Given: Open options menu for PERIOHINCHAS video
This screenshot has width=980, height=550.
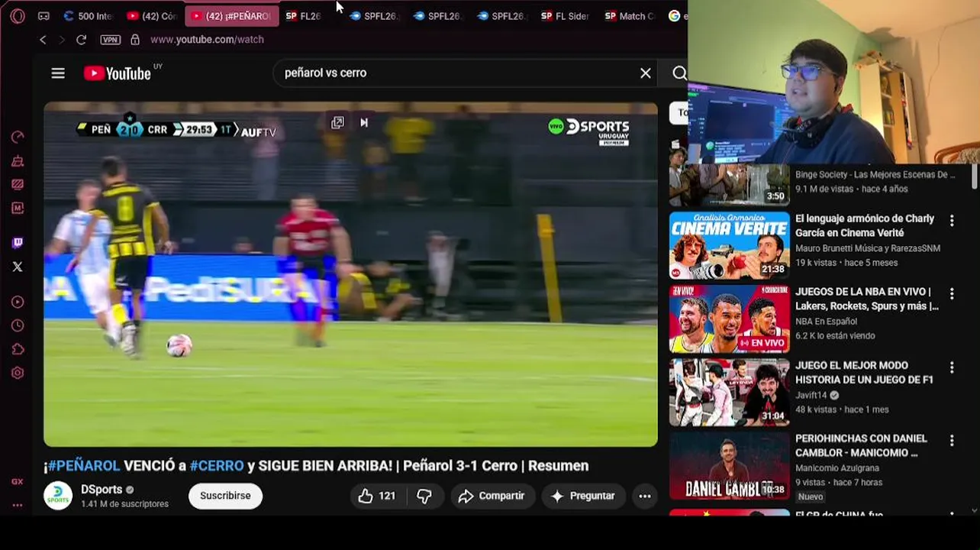Looking at the screenshot, I should coord(952,441).
